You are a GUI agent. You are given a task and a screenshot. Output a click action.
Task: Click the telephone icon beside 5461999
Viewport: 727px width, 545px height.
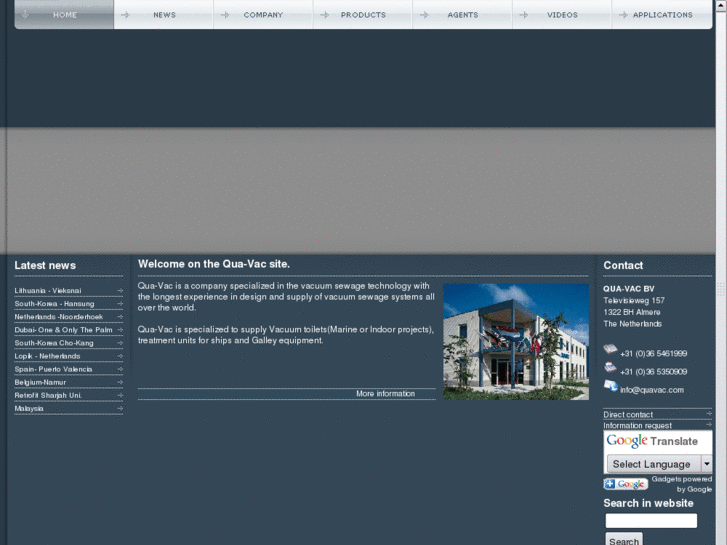(610, 349)
